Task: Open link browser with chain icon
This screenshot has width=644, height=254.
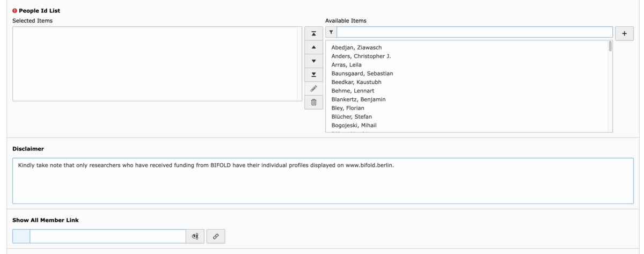Action: (216, 236)
